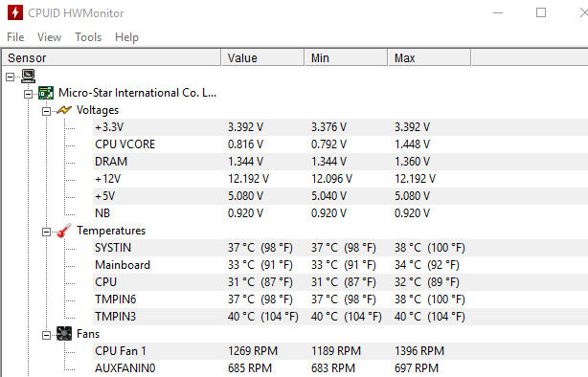
Task: Select the TMPIN3 temperature row
Action: click(x=341, y=317)
